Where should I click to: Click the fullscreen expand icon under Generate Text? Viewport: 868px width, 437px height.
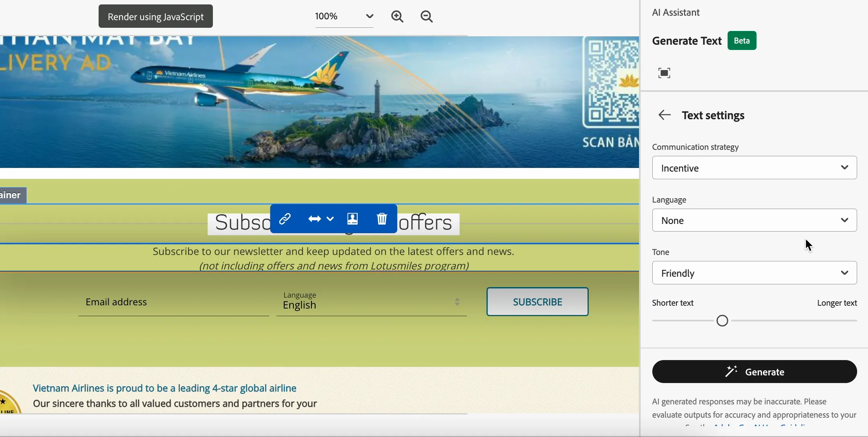coord(664,73)
